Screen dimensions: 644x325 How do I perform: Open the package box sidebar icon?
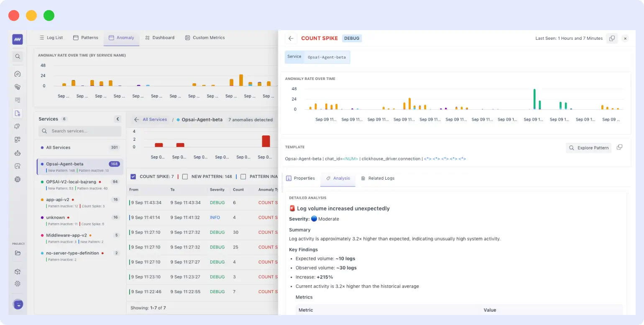[x=18, y=272]
